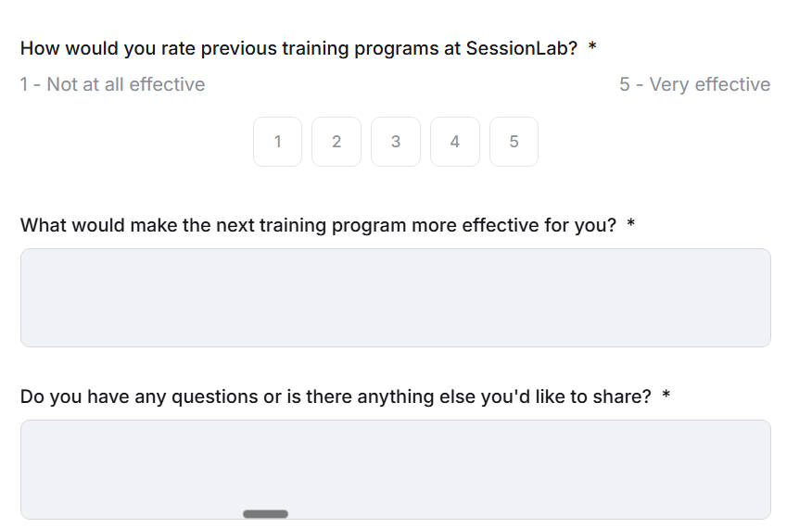Rate training programs 5, very effective
This screenshot has height=528, width=812.
point(514,142)
